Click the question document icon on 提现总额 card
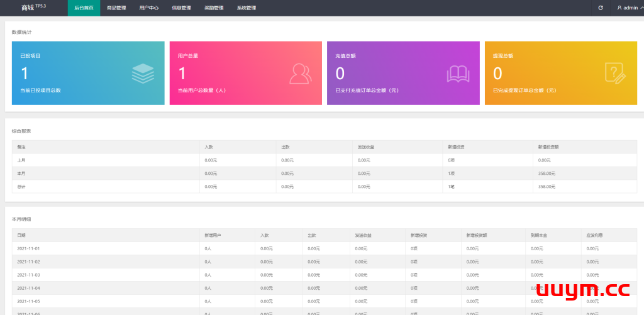This screenshot has width=644, height=315. 614,74
